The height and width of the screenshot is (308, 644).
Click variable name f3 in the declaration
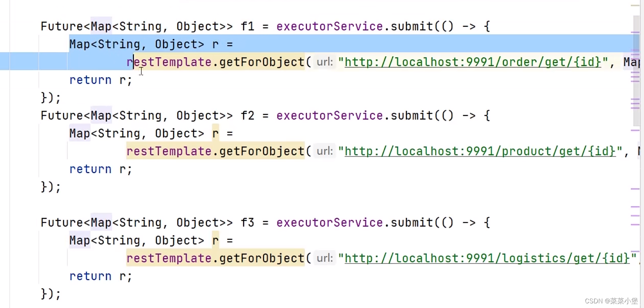[x=247, y=223]
